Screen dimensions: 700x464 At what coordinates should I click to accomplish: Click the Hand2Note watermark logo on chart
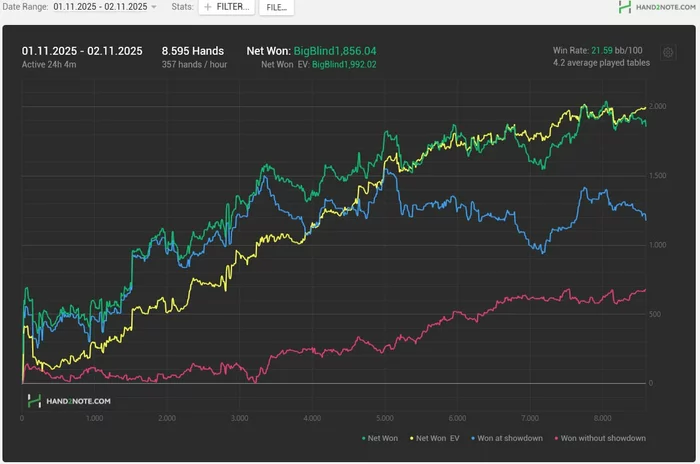pyautogui.click(x=69, y=401)
